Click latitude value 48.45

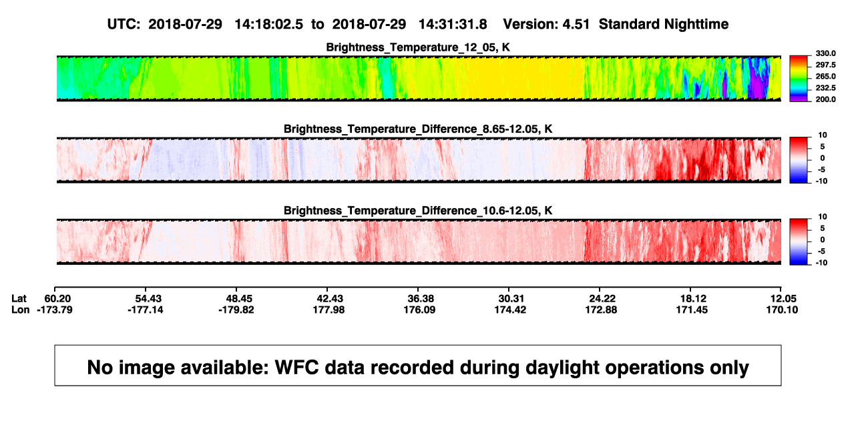(x=238, y=298)
